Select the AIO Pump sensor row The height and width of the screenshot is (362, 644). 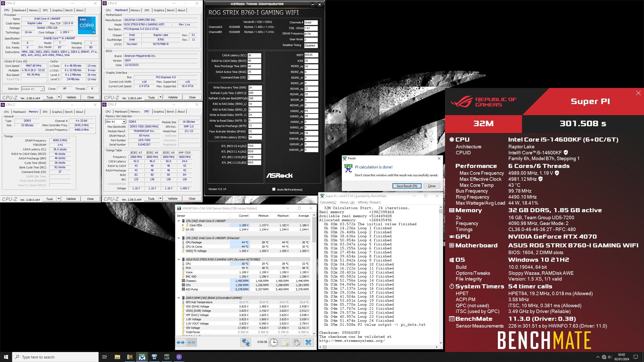click(x=243, y=289)
